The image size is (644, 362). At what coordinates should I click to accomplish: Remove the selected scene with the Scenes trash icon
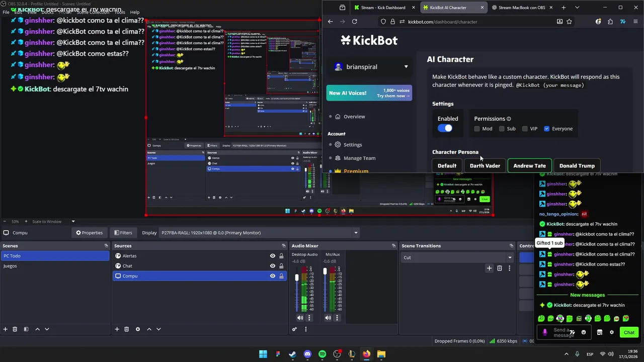(x=15, y=329)
